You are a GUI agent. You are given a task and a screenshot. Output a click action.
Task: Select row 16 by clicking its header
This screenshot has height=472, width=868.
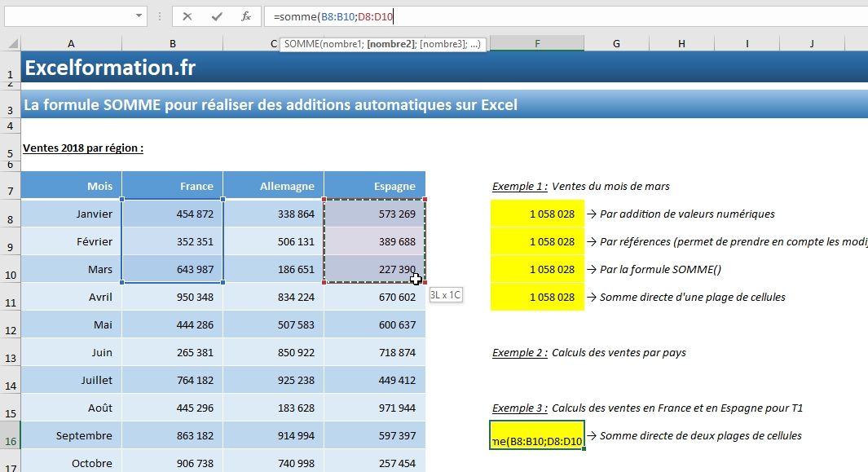click(x=9, y=436)
